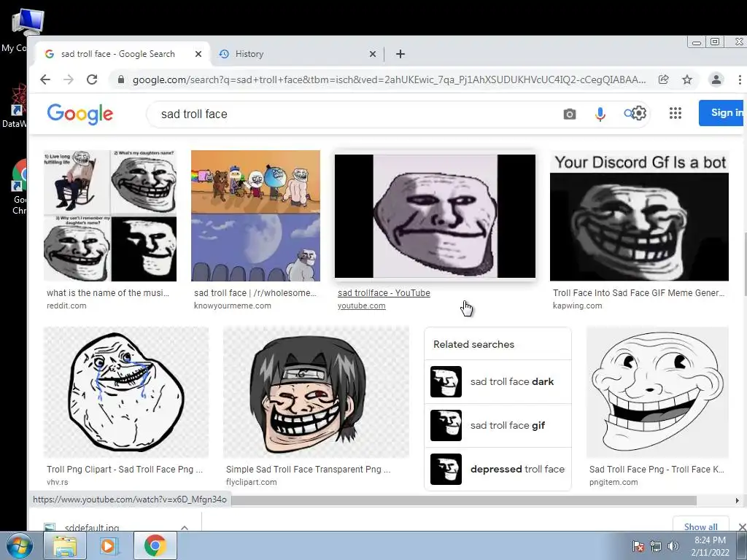This screenshot has width=747, height=560.
Task: Open a new tab with plus button
Action: coord(400,54)
